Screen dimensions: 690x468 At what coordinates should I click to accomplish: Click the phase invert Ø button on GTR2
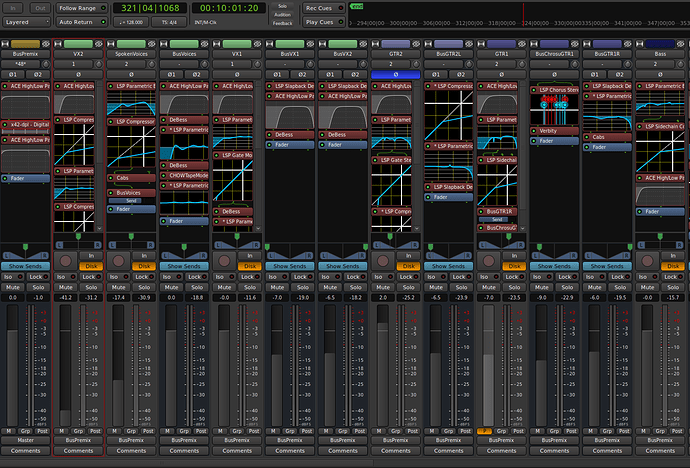pyautogui.click(x=394, y=74)
